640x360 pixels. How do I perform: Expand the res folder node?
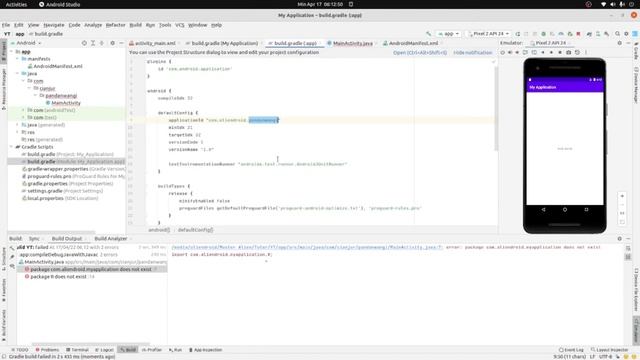point(18,132)
